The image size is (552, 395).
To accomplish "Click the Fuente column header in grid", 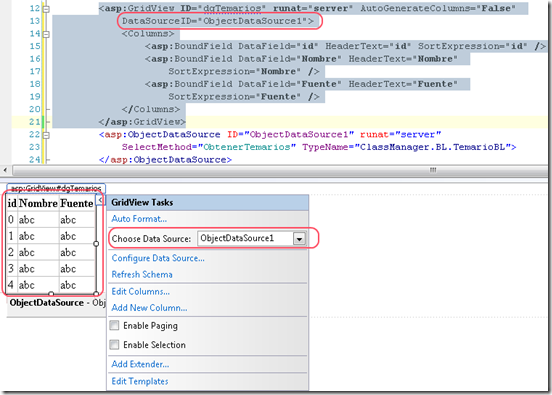I will pyautogui.click(x=77, y=203).
